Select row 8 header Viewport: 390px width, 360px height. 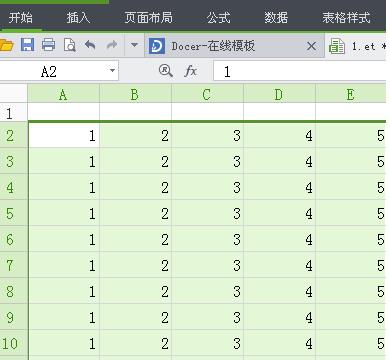click(13, 291)
